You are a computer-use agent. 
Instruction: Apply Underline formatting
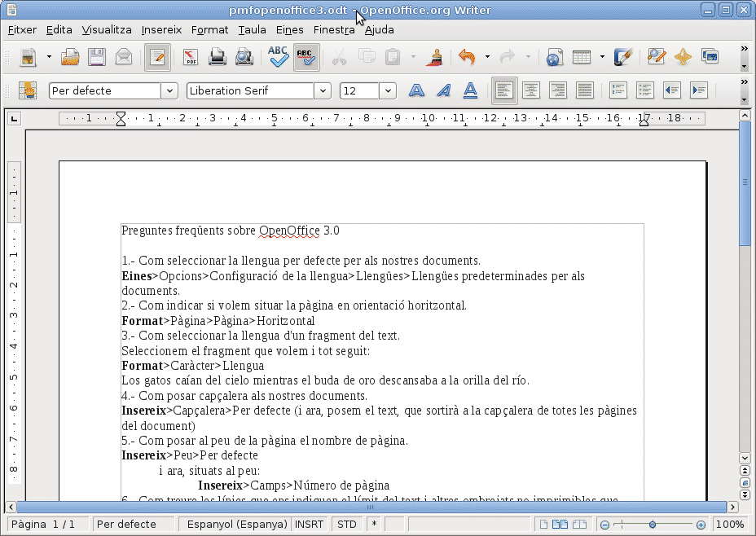[x=471, y=90]
